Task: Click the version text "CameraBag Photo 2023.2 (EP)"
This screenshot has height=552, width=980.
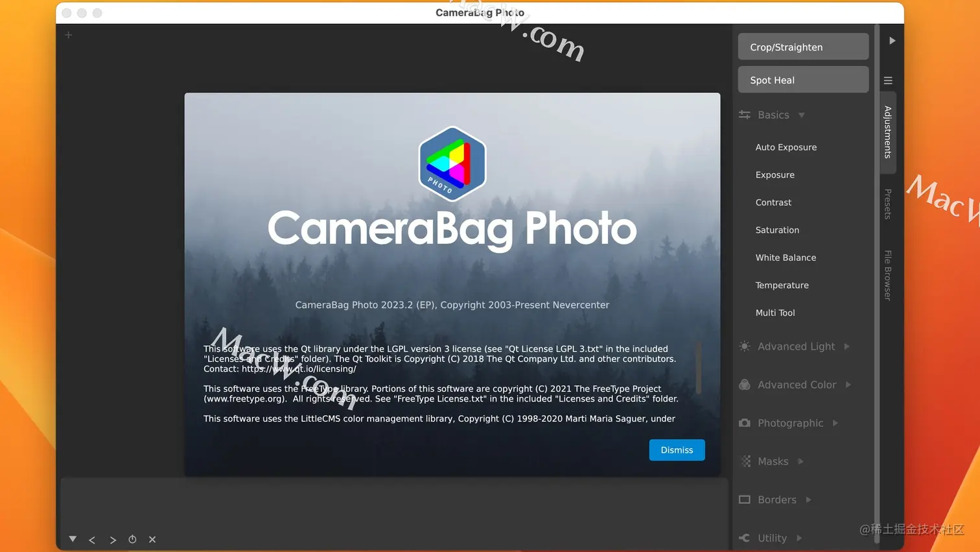Action: pos(366,305)
